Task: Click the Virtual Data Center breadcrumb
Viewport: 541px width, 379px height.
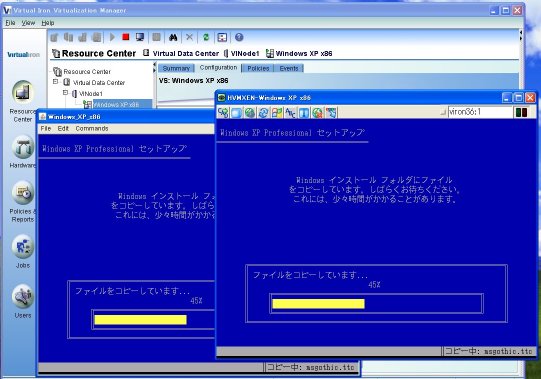Action: 181,54
